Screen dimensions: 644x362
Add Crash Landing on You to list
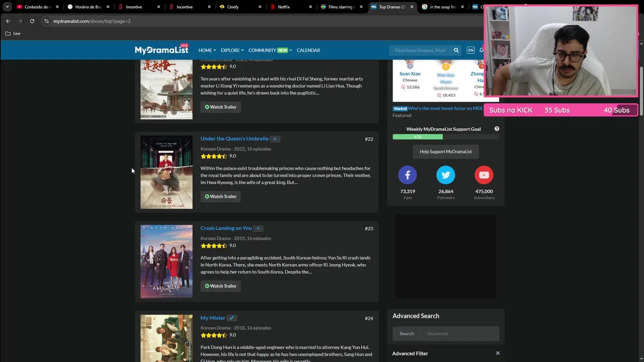pyautogui.click(x=258, y=228)
